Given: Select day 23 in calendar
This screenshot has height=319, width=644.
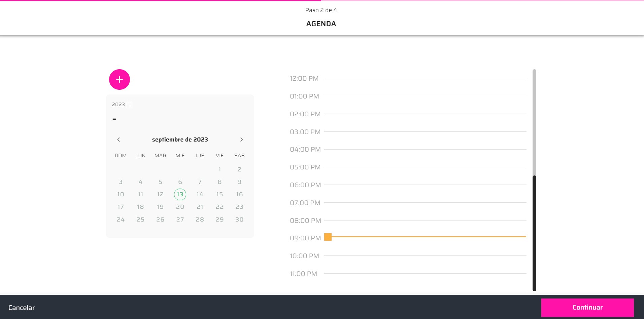Looking at the screenshot, I should pyautogui.click(x=239, y=207).
